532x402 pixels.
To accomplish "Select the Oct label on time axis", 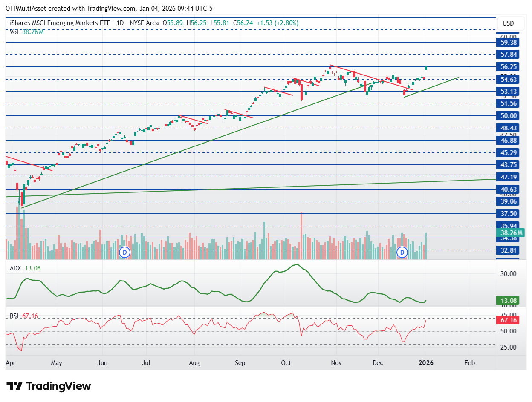I will click(286, 362).
